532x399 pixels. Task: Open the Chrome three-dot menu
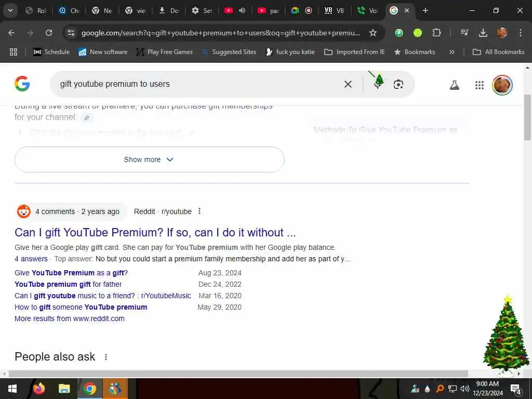(521, 33)
